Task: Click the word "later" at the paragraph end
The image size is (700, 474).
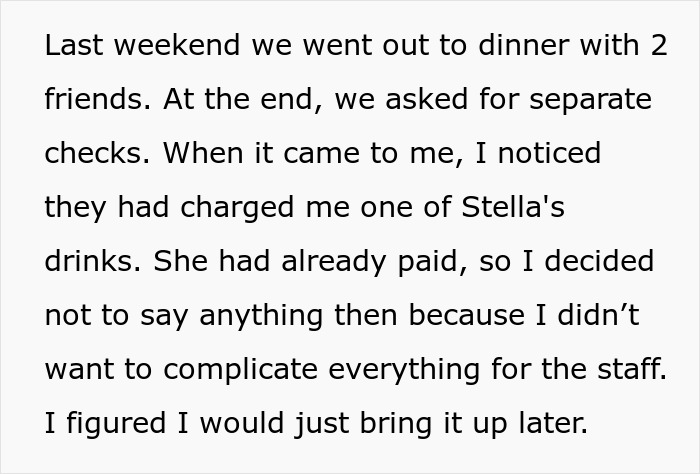Action: pyautogui.click(x=553, y=424)
